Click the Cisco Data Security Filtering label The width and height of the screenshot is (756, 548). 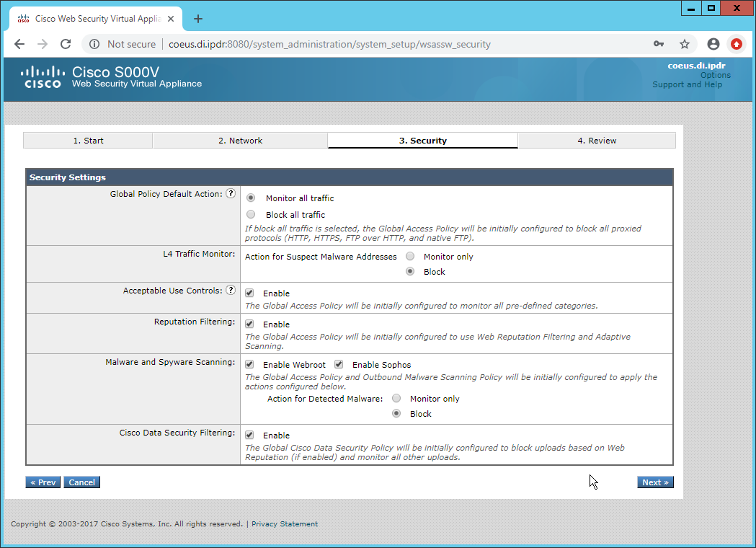[177, 433]
